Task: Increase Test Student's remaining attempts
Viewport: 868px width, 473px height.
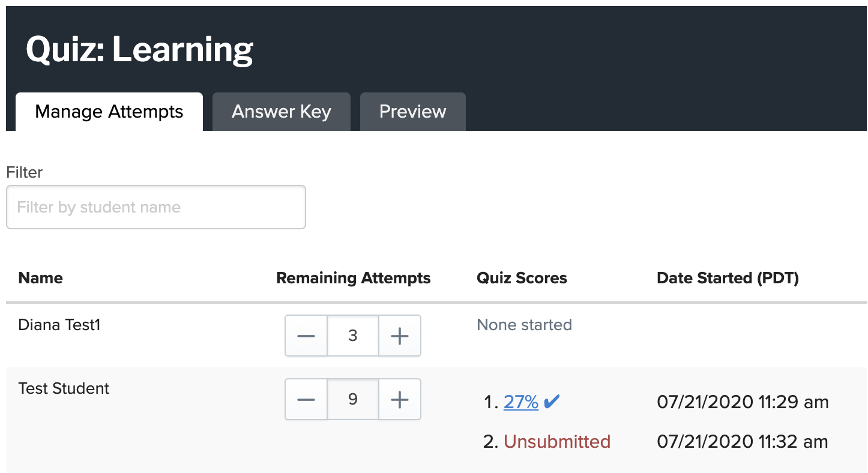Action: pos(399,399)
